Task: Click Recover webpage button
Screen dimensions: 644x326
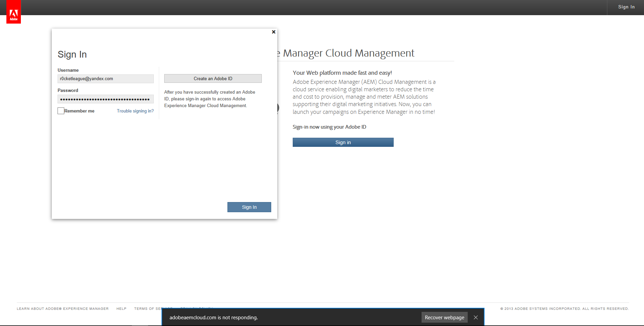Action: tap(444, 317)
